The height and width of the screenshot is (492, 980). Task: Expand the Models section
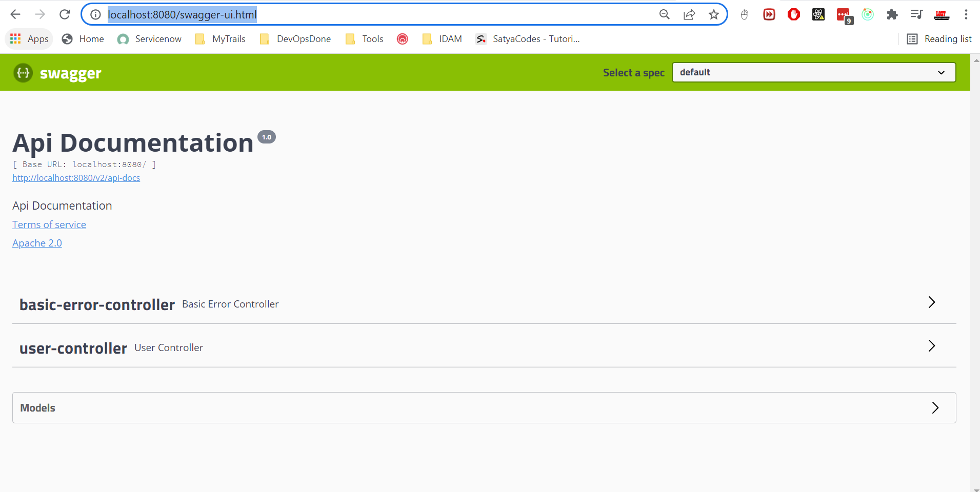[935, 407]
